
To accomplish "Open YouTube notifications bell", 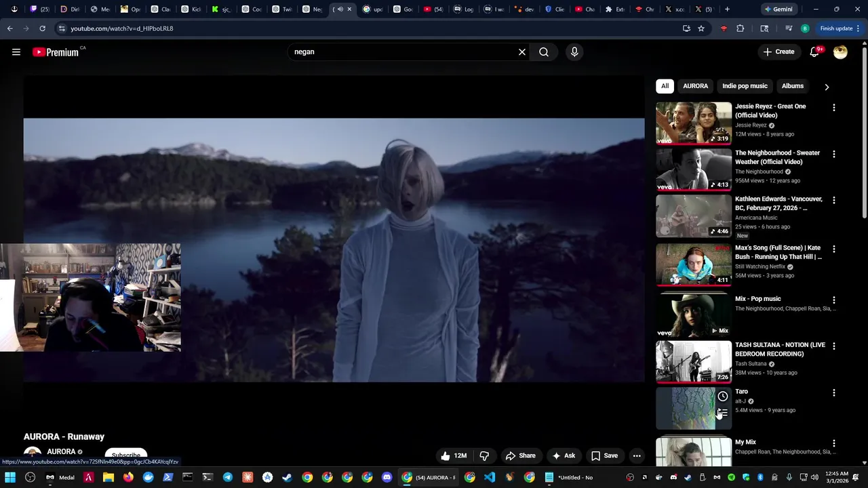I will coord(814,52).
